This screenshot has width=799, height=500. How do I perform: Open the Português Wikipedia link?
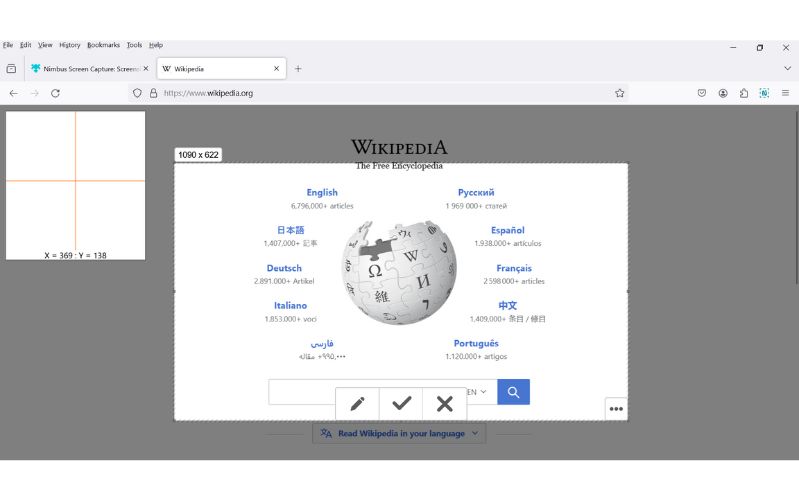point(476,343)
